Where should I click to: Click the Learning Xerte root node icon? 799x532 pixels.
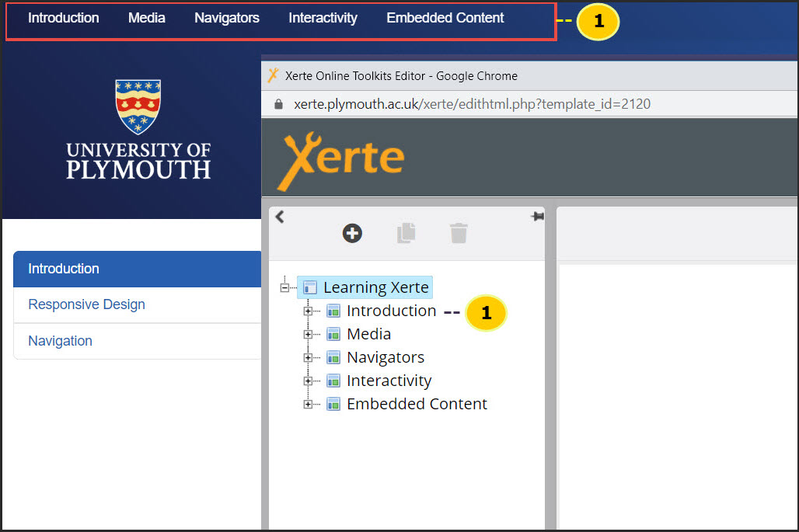312,287
